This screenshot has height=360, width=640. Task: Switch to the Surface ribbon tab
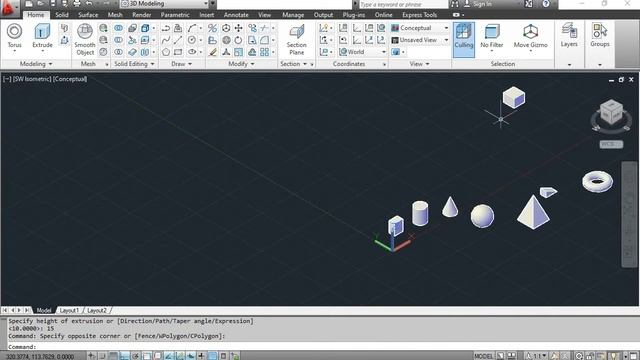pos(88,15)
